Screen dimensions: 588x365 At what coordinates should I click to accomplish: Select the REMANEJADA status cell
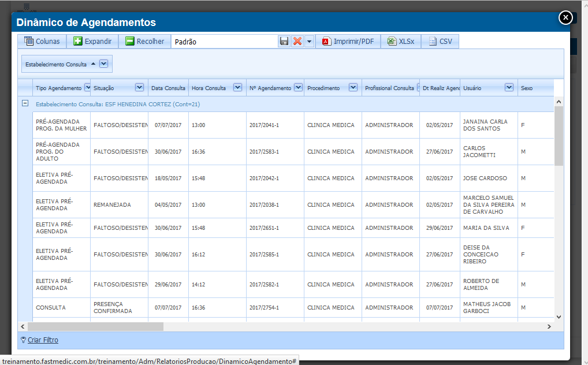click(119, 205)
